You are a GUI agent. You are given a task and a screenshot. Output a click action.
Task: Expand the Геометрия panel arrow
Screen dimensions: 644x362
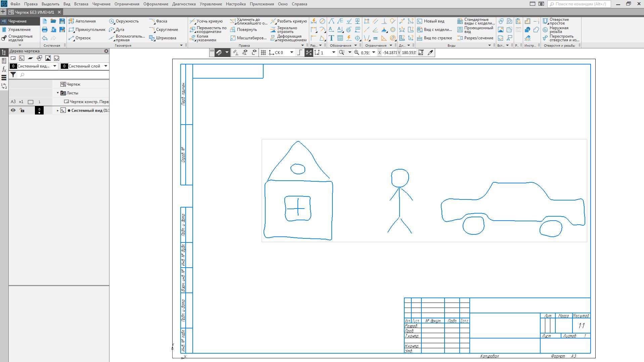coord(181,45)
